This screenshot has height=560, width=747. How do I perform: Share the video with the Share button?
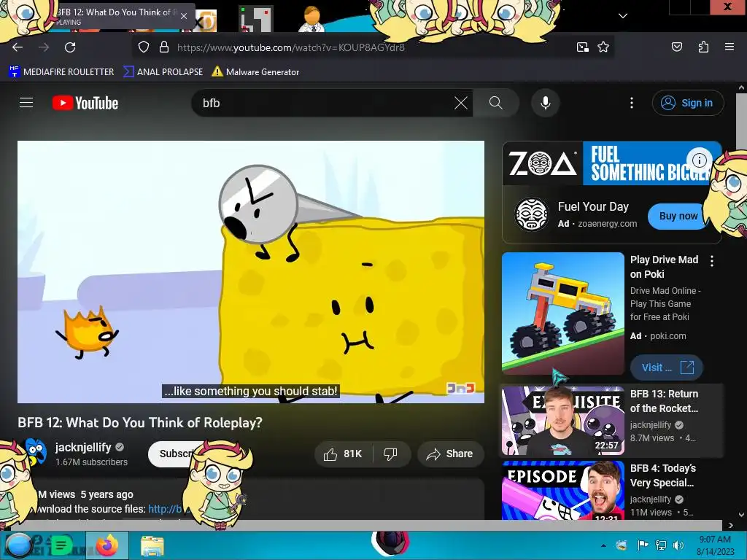click(451, 454)
